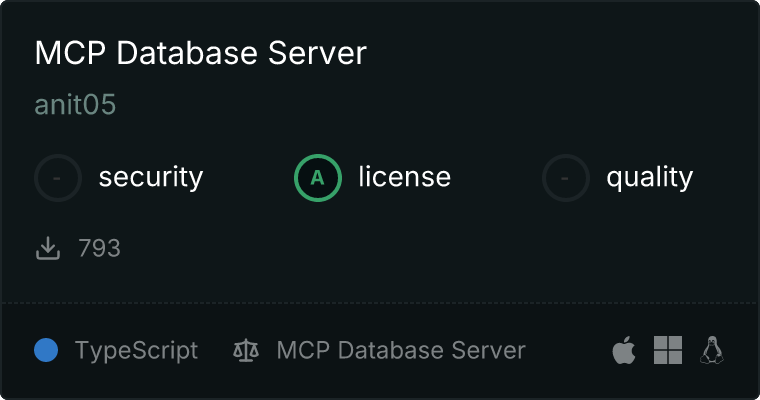Click the dashed divider above footer
The image size is (760, 400).
(380, 302)
